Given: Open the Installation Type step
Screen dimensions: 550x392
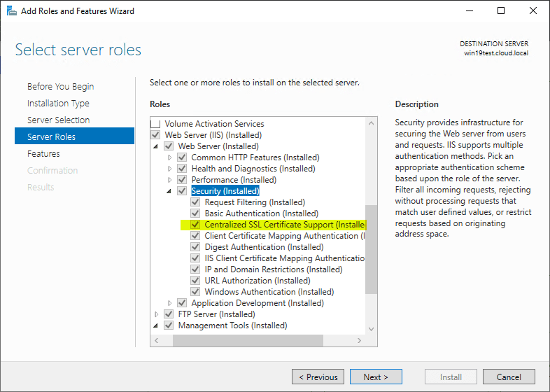Looking at the screenshot, I should coord(58,103).
